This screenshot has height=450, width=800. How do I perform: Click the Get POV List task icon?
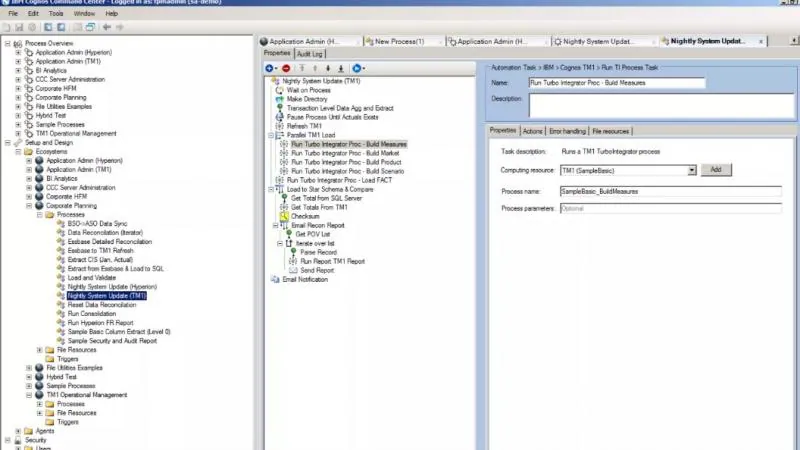click(x=289, y=234)
